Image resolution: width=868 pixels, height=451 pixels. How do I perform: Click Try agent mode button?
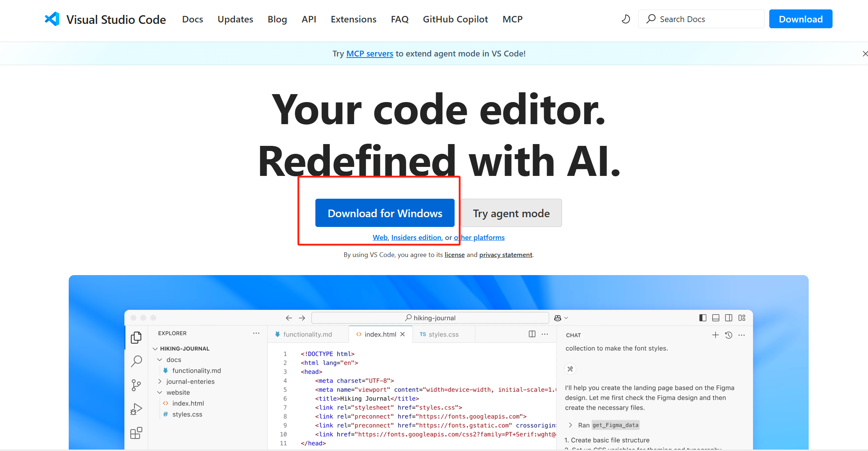pos(511,213)
